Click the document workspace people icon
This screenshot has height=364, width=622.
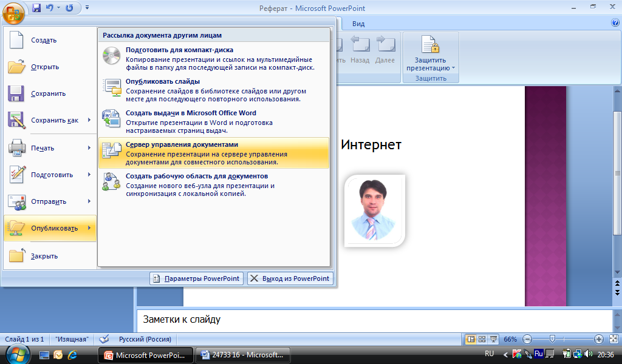coord(111,182)
